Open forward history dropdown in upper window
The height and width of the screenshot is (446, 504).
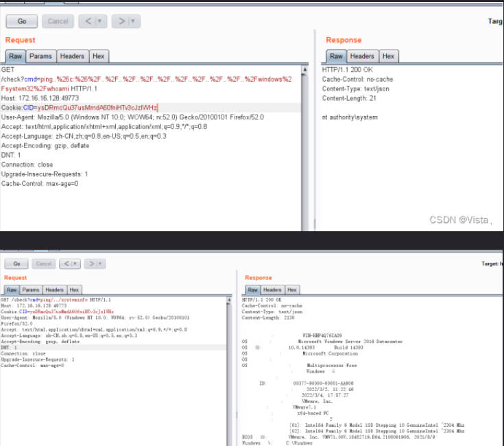(x=134, y=21)
